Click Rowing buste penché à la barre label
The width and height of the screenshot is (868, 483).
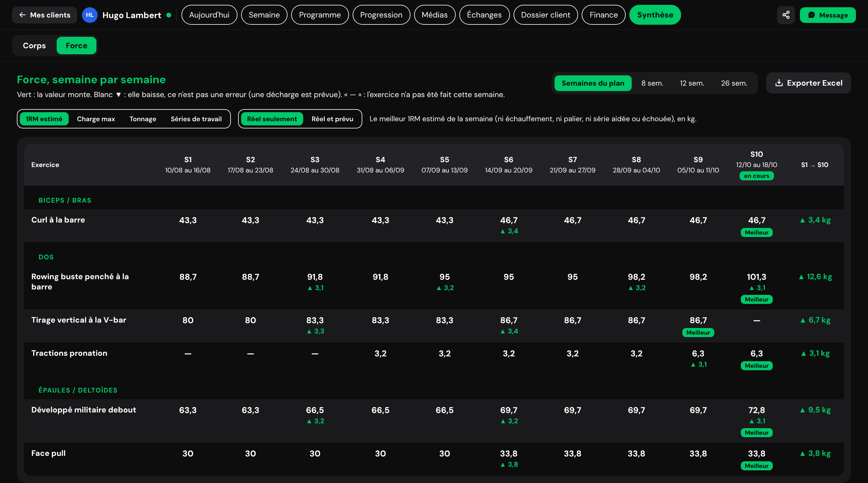point(80,282)
